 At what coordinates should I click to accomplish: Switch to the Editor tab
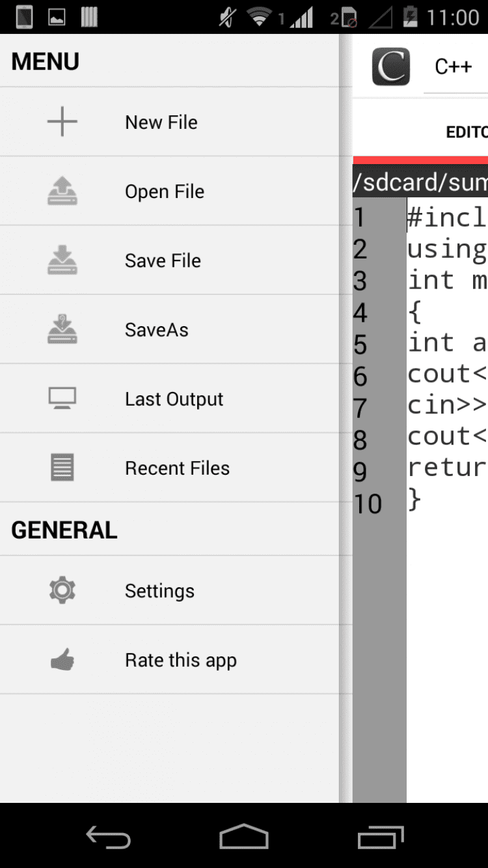point(466,132)
